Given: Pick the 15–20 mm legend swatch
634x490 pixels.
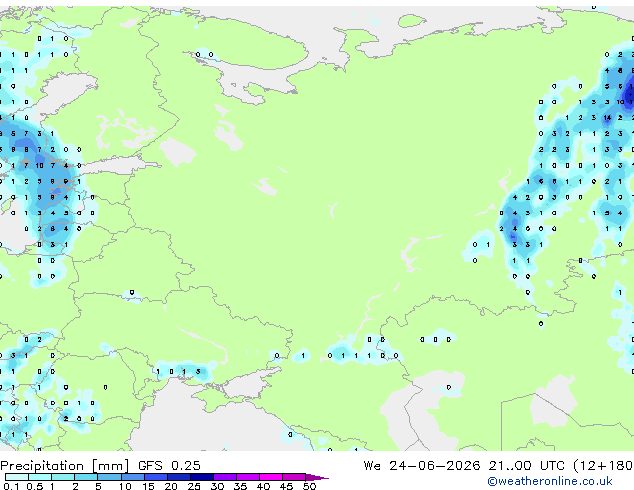Looking at the screenshot, I should [156, 477].
